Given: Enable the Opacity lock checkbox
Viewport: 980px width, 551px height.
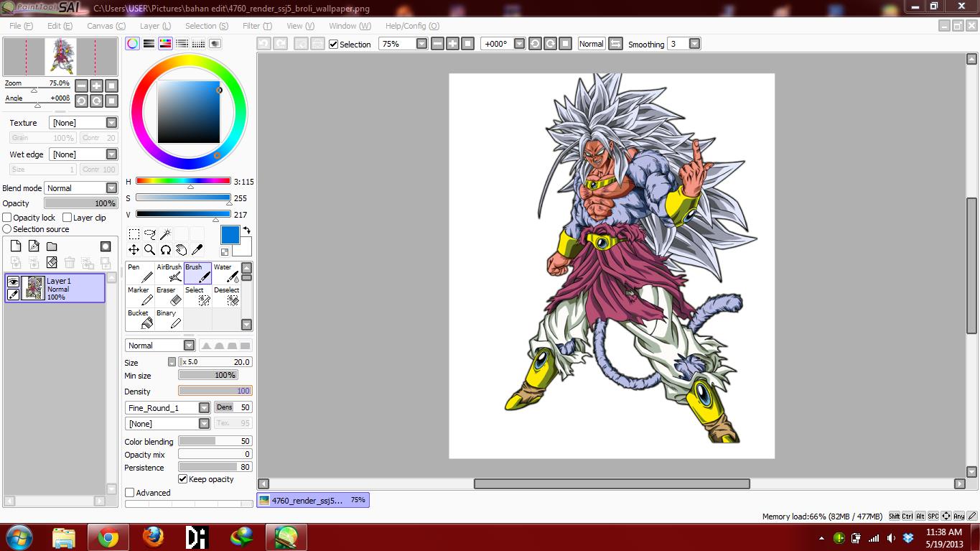Looking at the screenshot, I should point(7,218).
